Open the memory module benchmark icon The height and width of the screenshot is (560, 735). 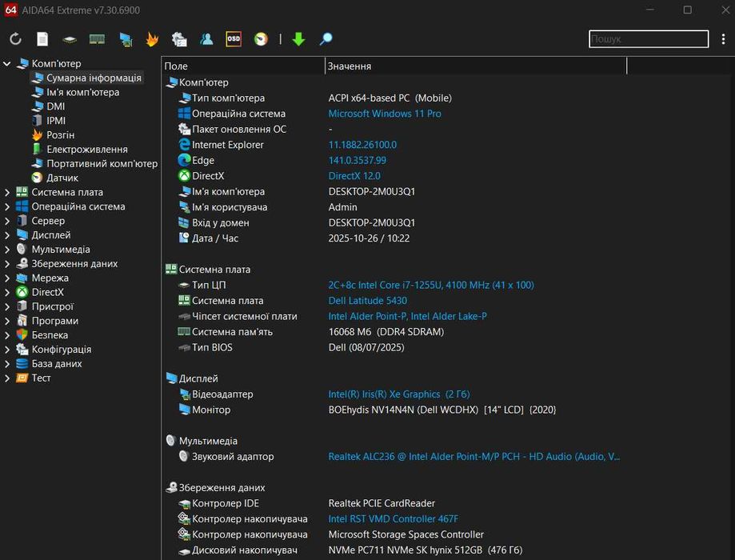pyautogui.click(x=97, y=39)
